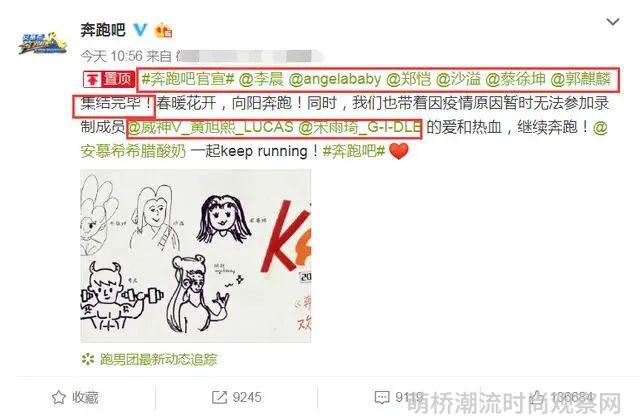Open the 奔跑吧 profile avatar

[x=42, y=43]
